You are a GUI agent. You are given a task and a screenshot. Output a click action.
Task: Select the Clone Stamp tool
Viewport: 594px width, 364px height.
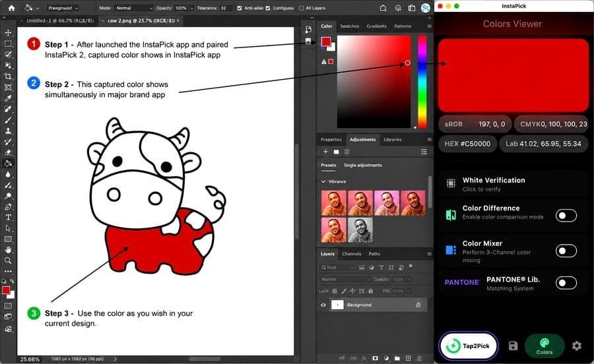[x=8, y=131]
